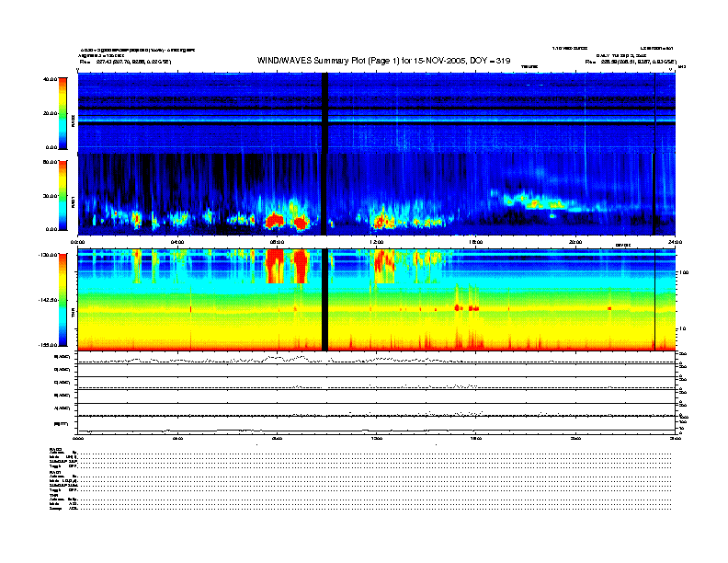Click the red burst near 12:00 in RAD1
Image resolution: width=728 pixels, height=563 pixels.
(382, 222)
